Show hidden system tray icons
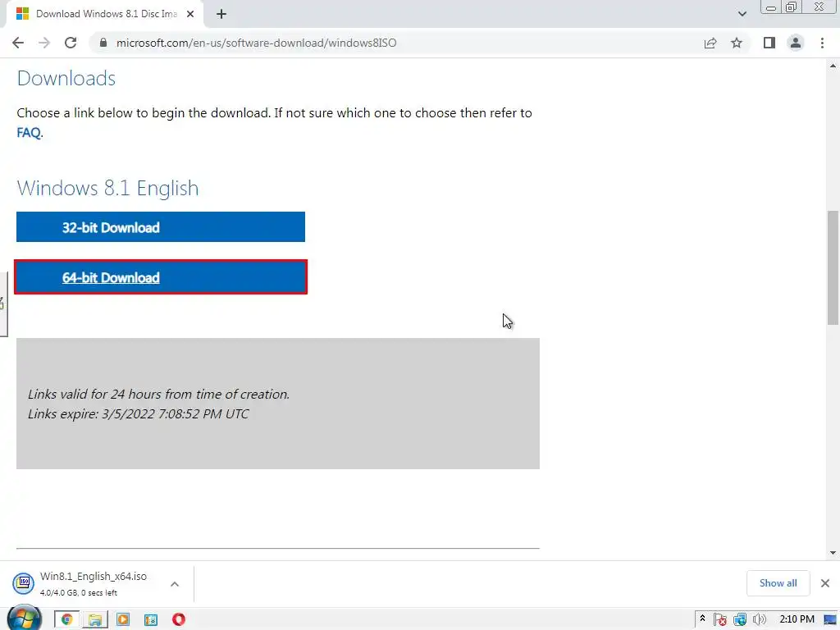 (702, 619)
